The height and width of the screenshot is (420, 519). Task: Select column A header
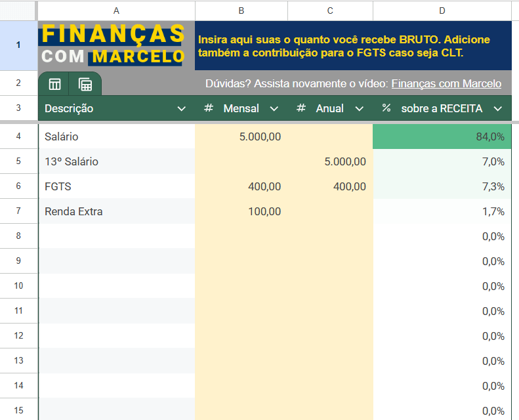[x=116, y=11]
